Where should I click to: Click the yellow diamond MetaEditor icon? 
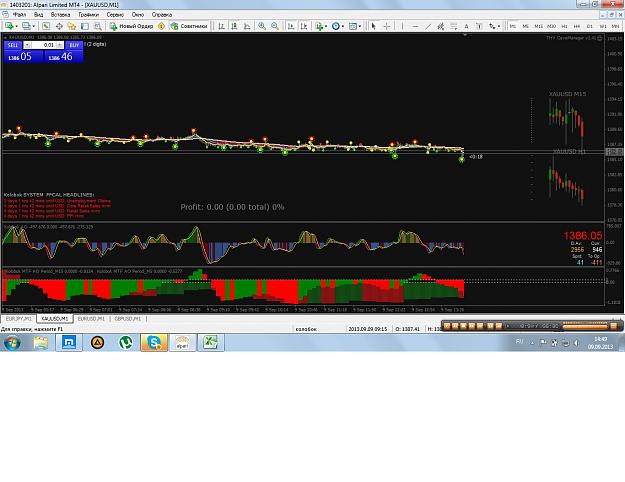coord(161,26)
